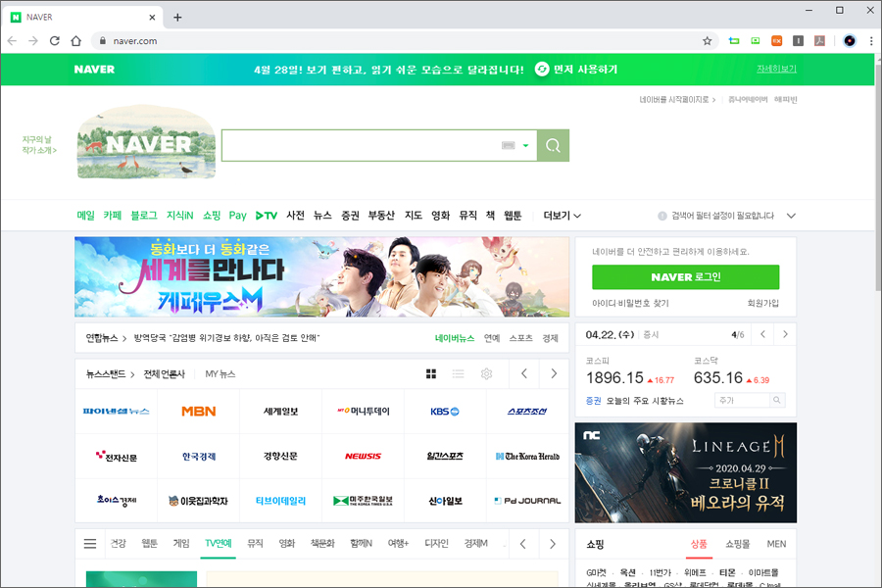Expand the search autocomplete dropdown arrow

coord(525,146)
